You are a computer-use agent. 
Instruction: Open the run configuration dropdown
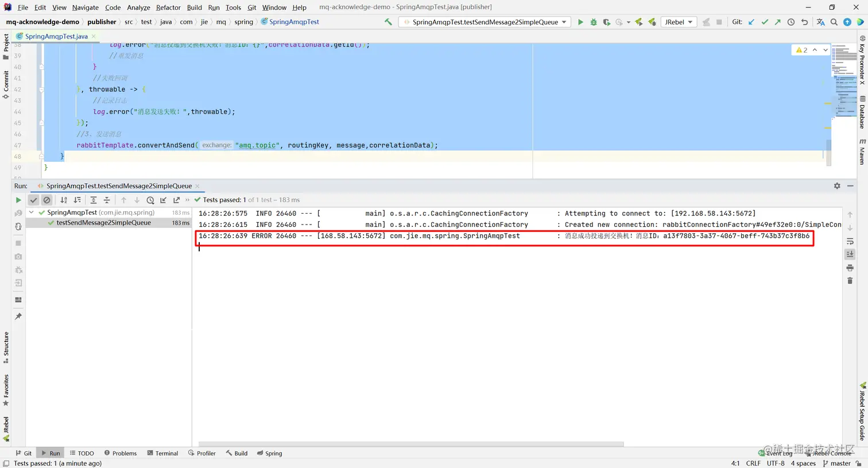pos(483,22)
